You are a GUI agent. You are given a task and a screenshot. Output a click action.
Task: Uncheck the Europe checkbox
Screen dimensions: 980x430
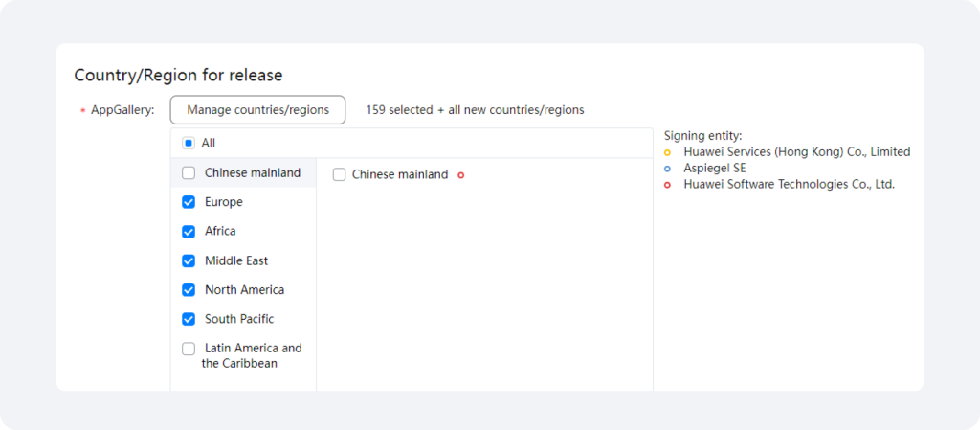point(189,202)
